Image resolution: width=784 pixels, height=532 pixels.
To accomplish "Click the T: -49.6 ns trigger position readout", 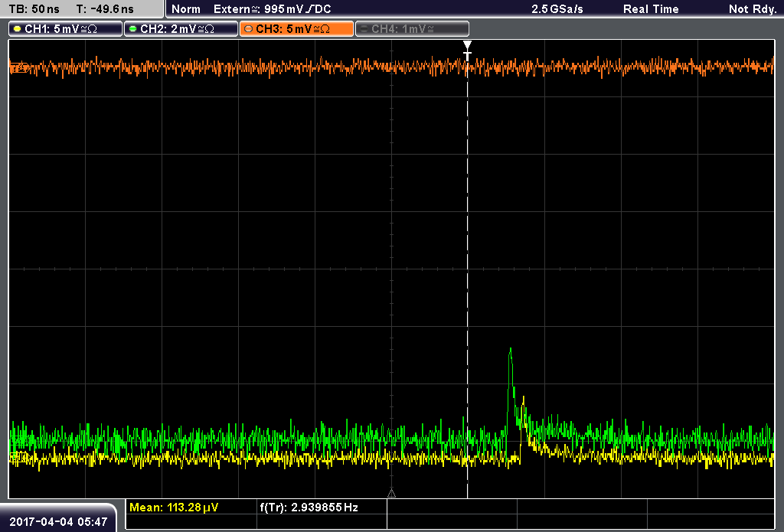I will point(105,9).
